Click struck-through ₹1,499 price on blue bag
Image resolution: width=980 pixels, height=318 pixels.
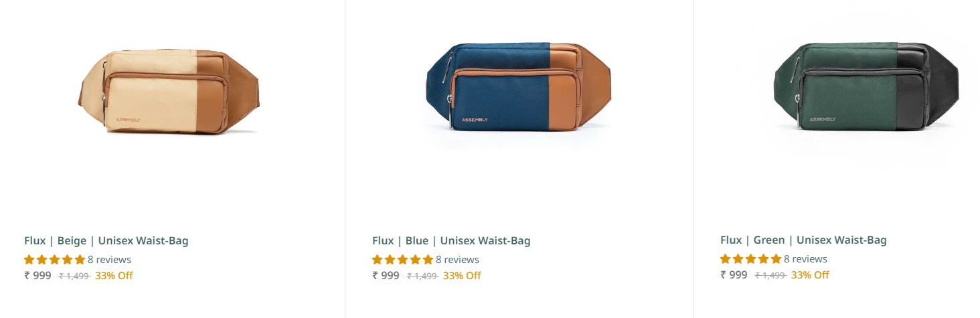[x=422, y=276]
